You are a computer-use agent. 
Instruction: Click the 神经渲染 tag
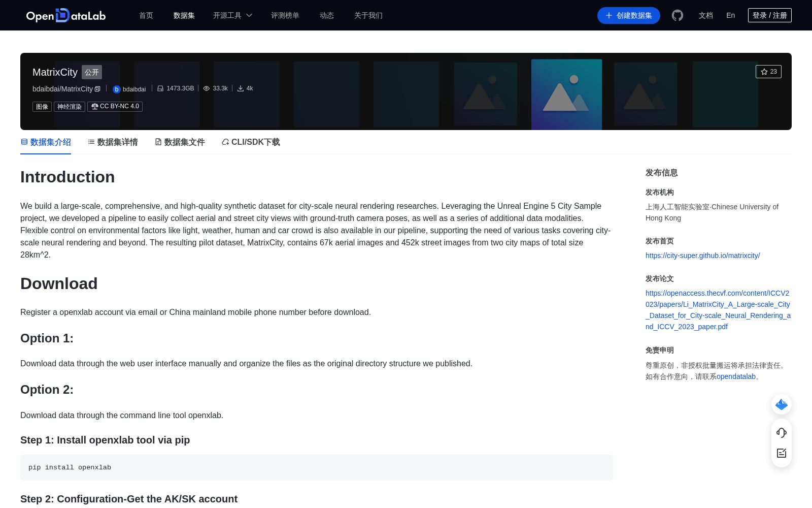pos(70,107)
